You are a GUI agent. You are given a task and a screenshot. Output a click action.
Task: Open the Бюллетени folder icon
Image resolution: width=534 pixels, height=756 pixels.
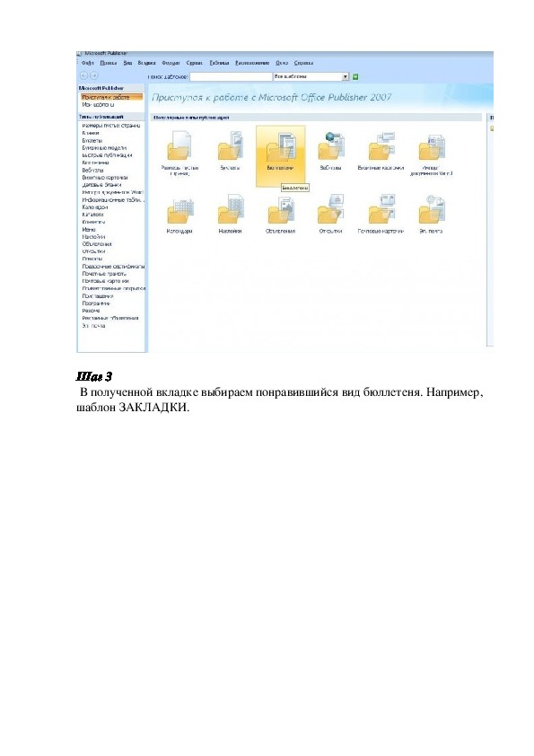point(281,147)
